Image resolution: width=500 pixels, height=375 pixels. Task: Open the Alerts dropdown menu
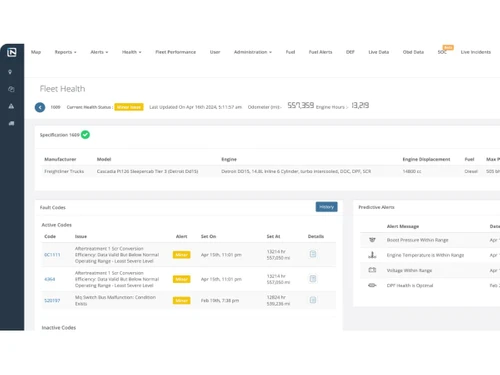click(x=99, y=52)
